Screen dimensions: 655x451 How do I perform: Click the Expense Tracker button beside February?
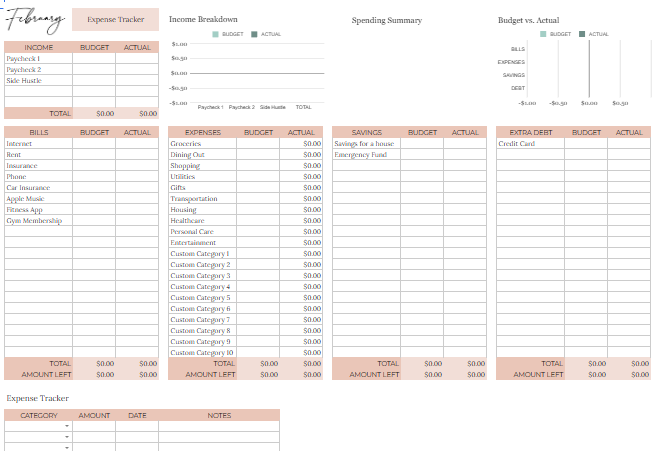[115, 20]
